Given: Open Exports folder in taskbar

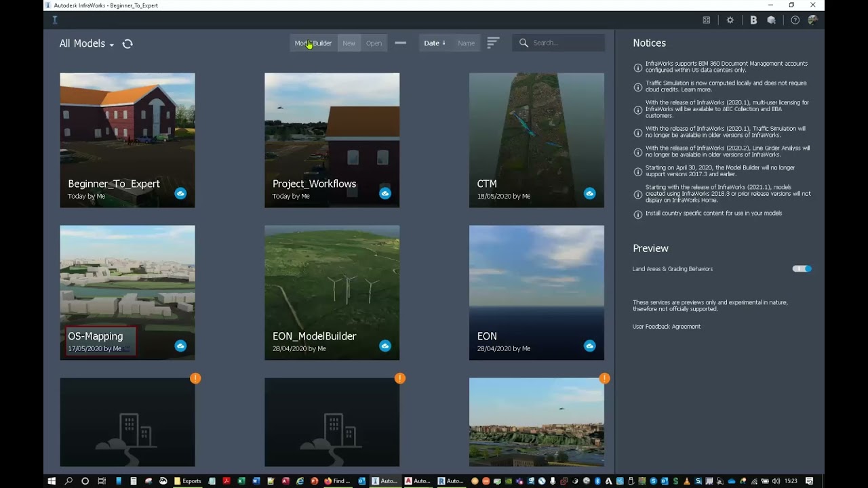Looking at the screenshot, I should (x=188, y=481).
